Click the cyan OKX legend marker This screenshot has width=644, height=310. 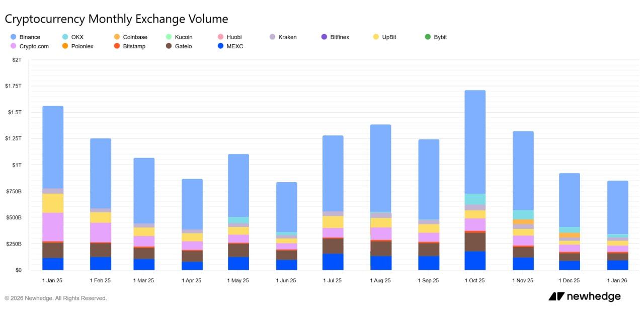click(65, 37)
